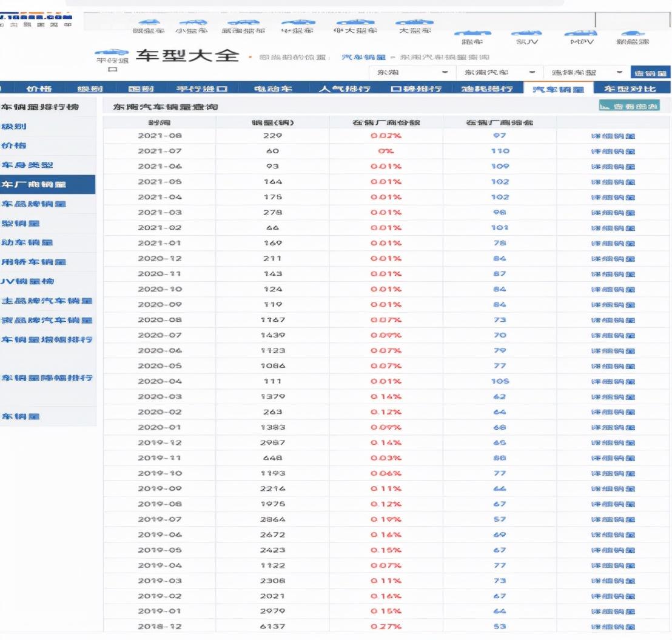Screen dimensions: 672x640
Task: Open 详细销量 link for 2021-08
Action: (613, 136)
